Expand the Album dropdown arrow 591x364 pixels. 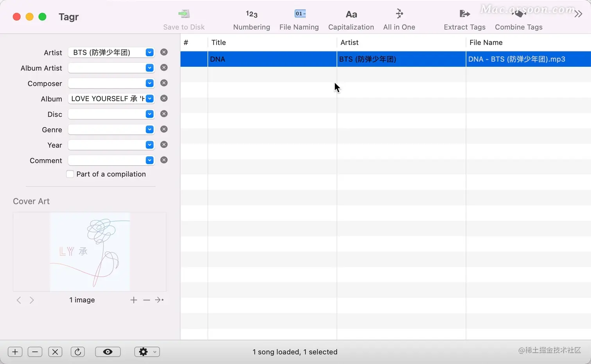[x=150, y=98]
